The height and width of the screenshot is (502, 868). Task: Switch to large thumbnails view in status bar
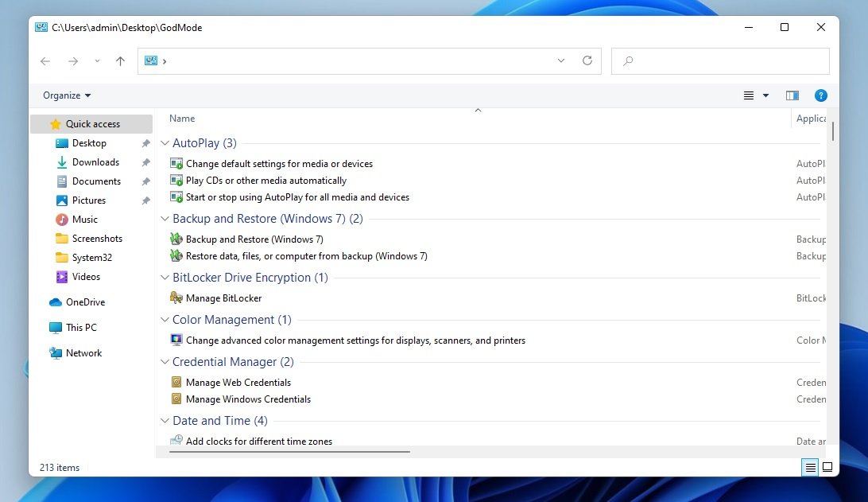click(827, 467)
